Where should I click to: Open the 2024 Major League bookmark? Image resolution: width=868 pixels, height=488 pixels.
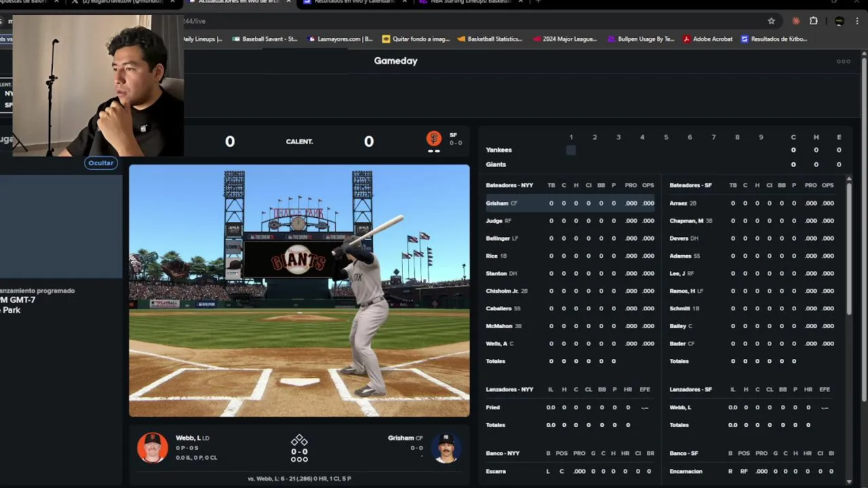click(x=565, y=39)
